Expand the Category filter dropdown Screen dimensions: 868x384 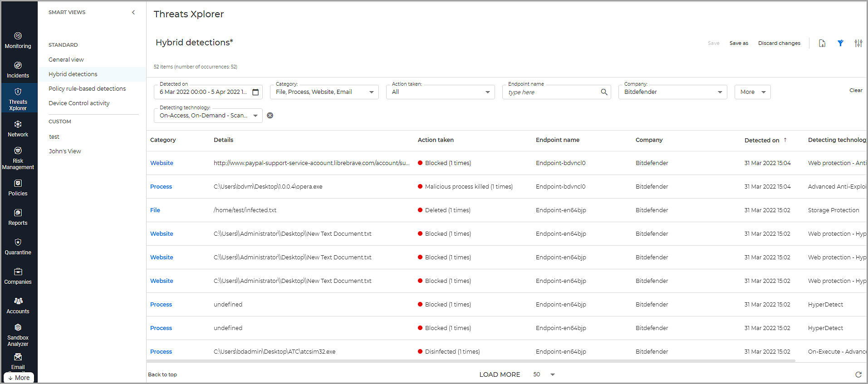[x=371, y=92]
